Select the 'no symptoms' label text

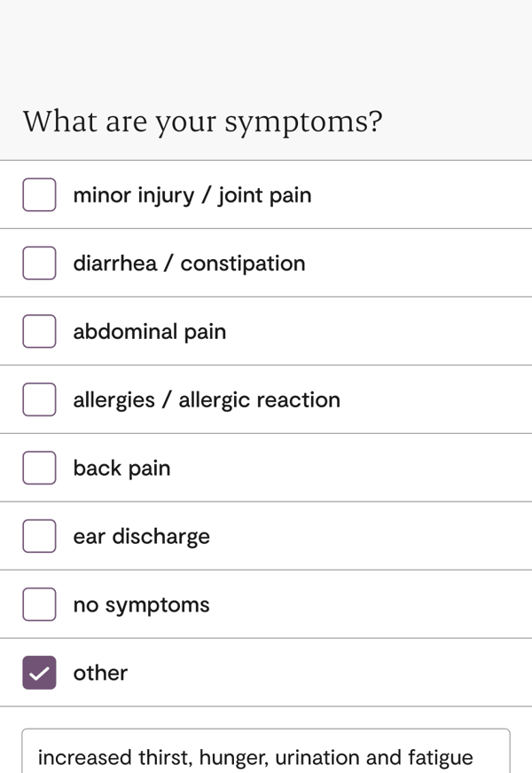click(141, 605)
